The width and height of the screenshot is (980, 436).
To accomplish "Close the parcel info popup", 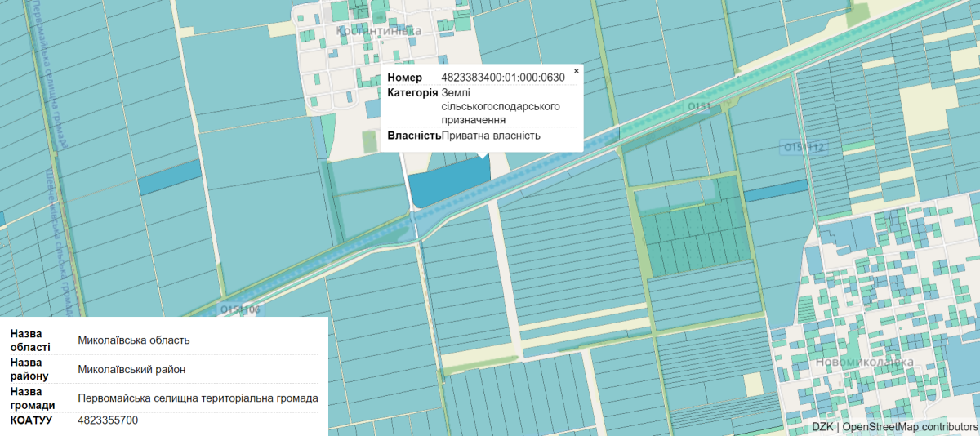I will [576, 71].
